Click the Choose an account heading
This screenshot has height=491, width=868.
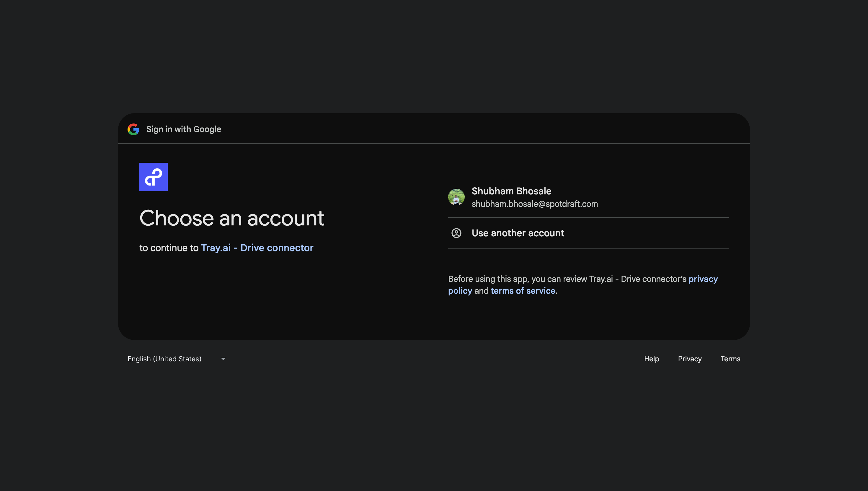coord(232,218)
